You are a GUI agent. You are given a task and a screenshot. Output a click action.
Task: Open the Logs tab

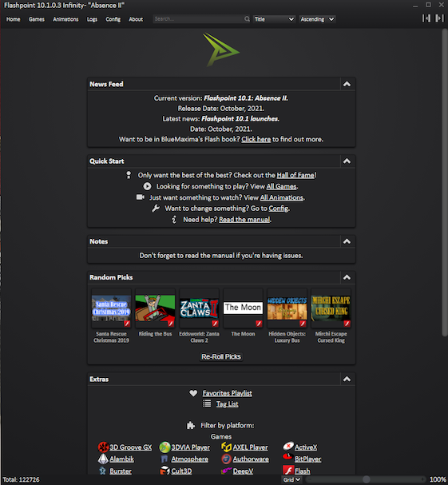point(92,19)
